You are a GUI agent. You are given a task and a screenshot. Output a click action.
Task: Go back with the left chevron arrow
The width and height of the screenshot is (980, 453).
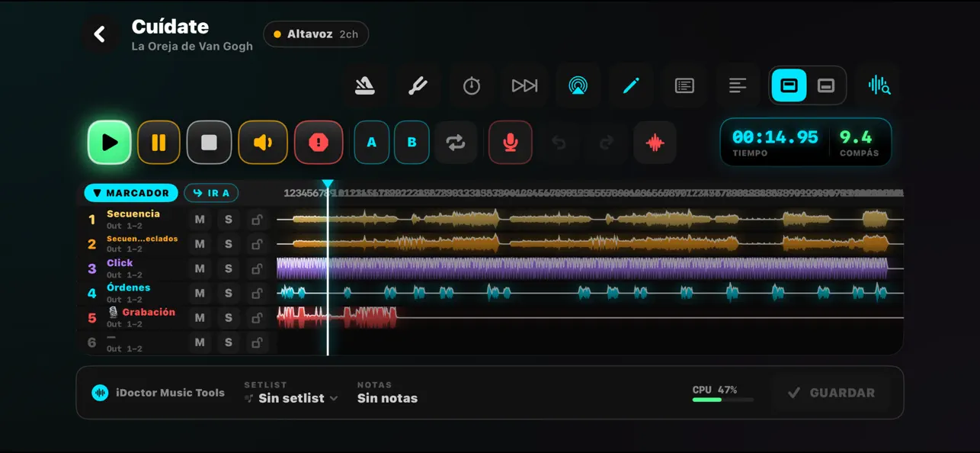pyautogui.click(x=99, y=34)
